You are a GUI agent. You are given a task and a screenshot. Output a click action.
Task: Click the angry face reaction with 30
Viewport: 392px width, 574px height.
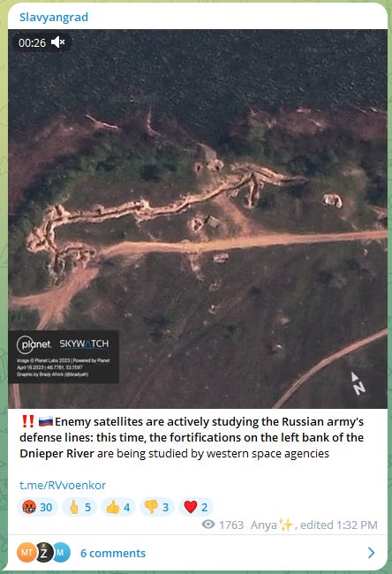(x=37, y=507)
